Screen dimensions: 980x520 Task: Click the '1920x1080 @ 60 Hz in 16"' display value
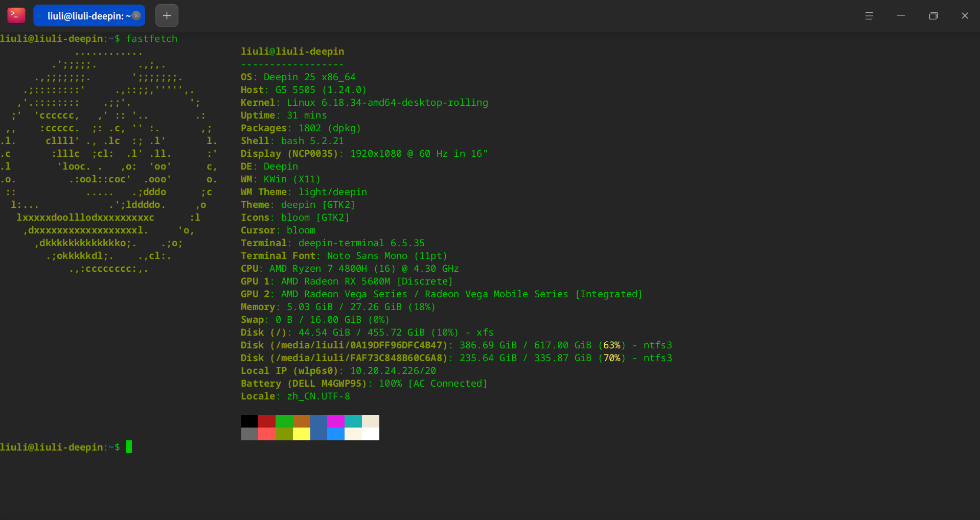pyautogui.click(x=419, y=154)
